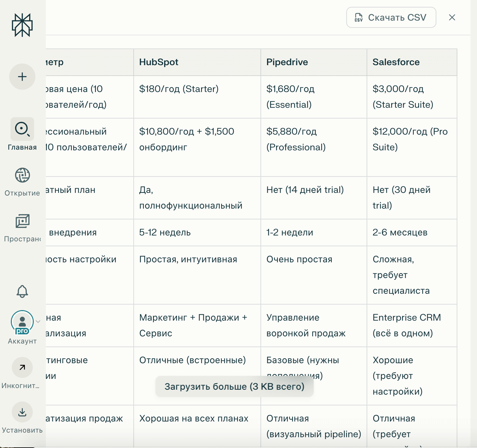Click the 2-6 месяцев Salesforce cell
This screenshot has height=448, width=477.
400,233
